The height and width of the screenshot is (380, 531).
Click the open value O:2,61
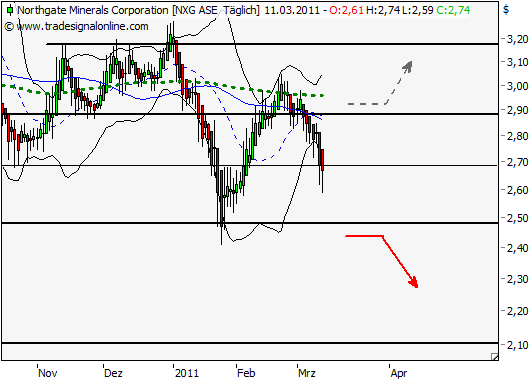point(346,10)
